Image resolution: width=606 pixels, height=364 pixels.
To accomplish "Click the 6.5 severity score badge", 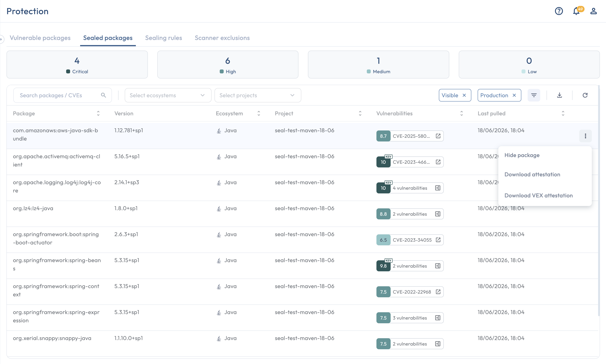I will [x=383, y=240].
